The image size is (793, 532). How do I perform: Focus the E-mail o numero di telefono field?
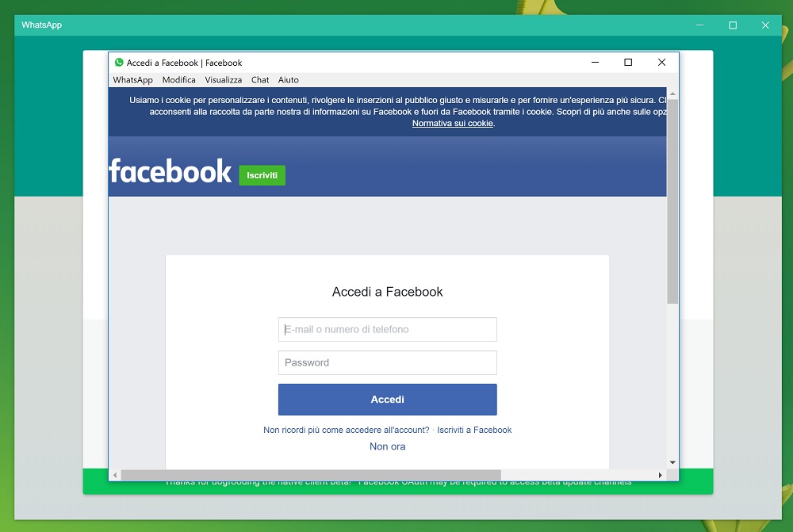coord(388,329)
